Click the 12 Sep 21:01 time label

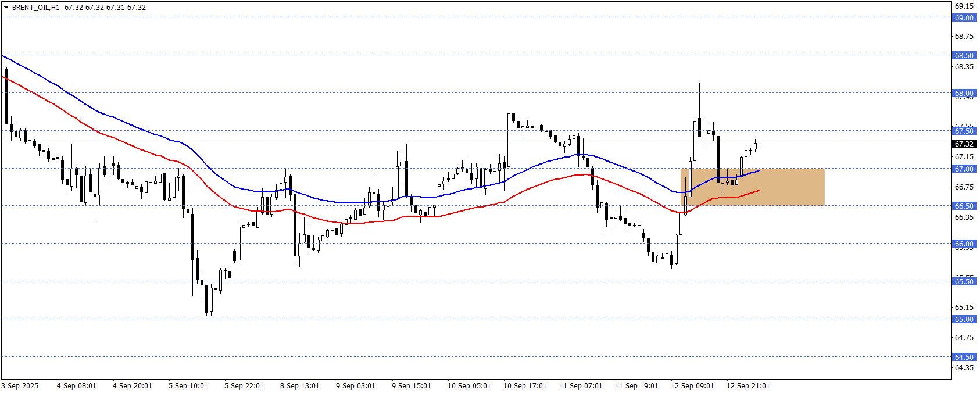coord(748,385)
